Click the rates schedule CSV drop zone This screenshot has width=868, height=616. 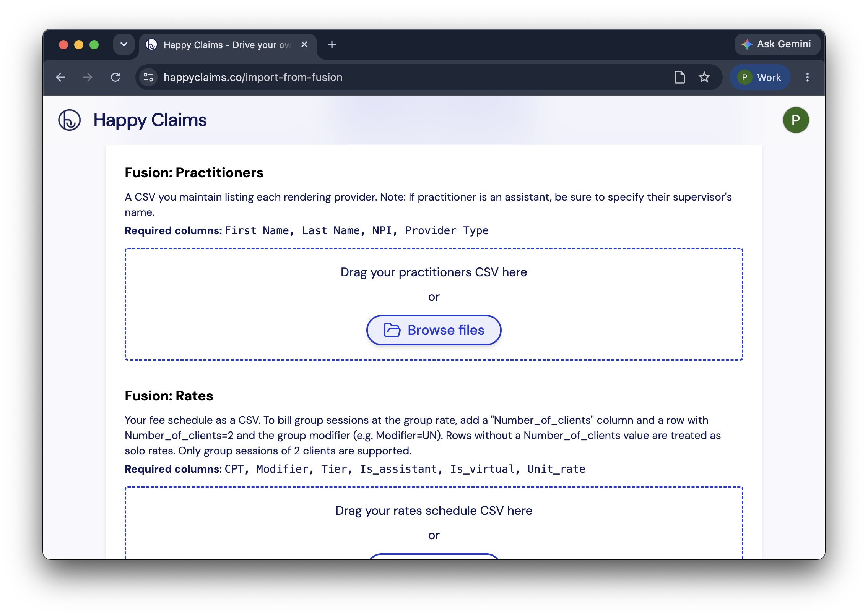click(x=434, y=523)
